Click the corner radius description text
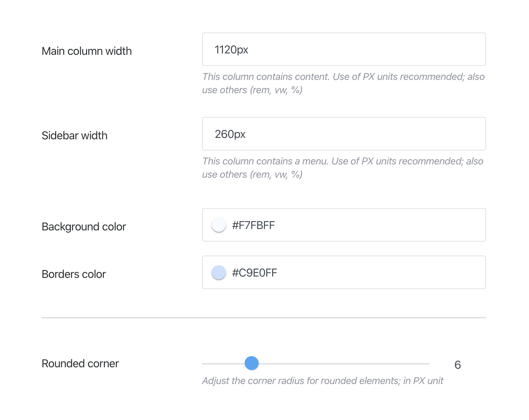529x420 pixels. coord(323,381)
